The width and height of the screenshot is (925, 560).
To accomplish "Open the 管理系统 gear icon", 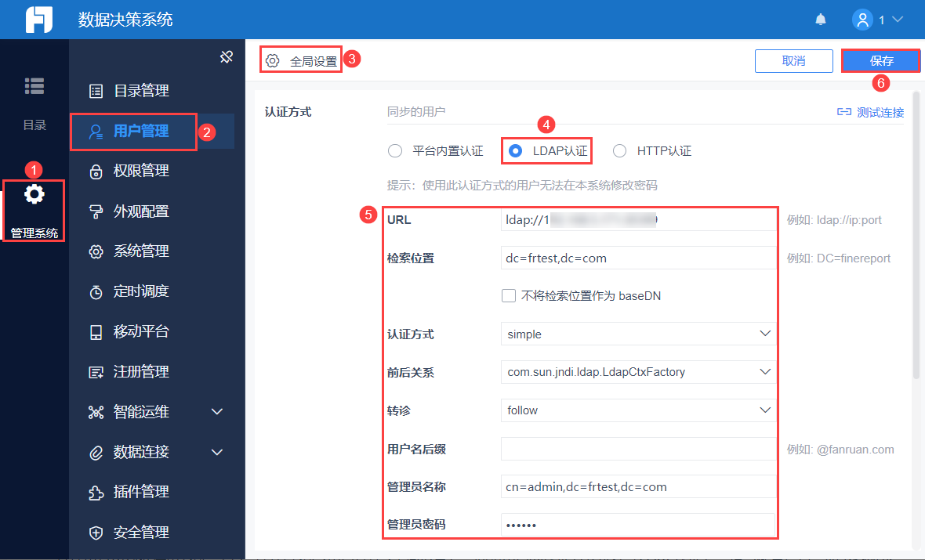I will coord(34,194).
